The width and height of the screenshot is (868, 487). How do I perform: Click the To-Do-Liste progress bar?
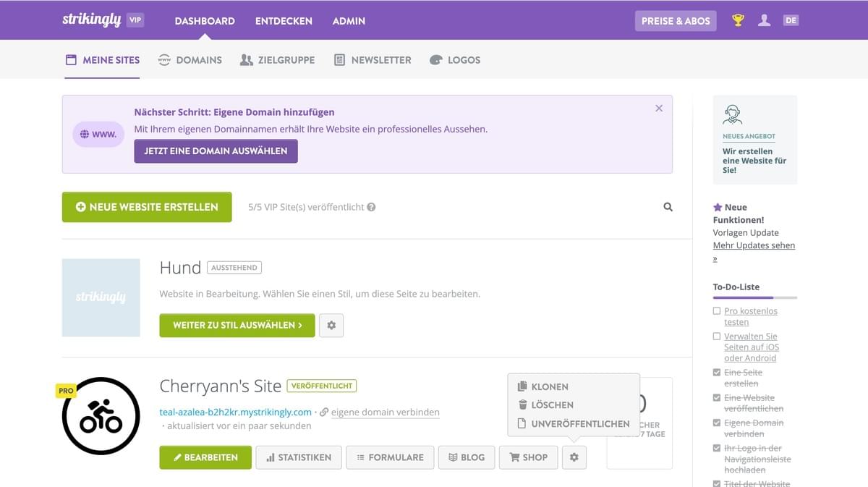[x=755, y=297]
